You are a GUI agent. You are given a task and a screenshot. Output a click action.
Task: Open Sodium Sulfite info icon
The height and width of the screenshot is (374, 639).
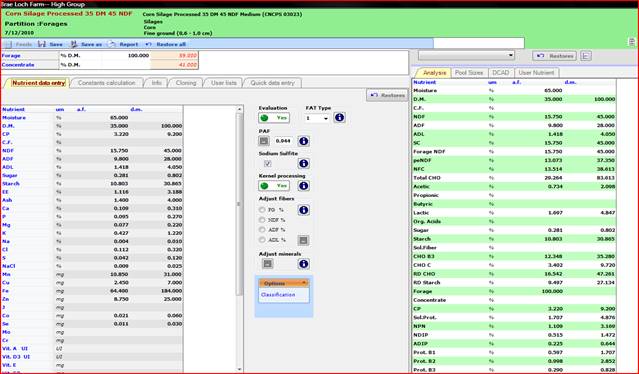(304, 163)
